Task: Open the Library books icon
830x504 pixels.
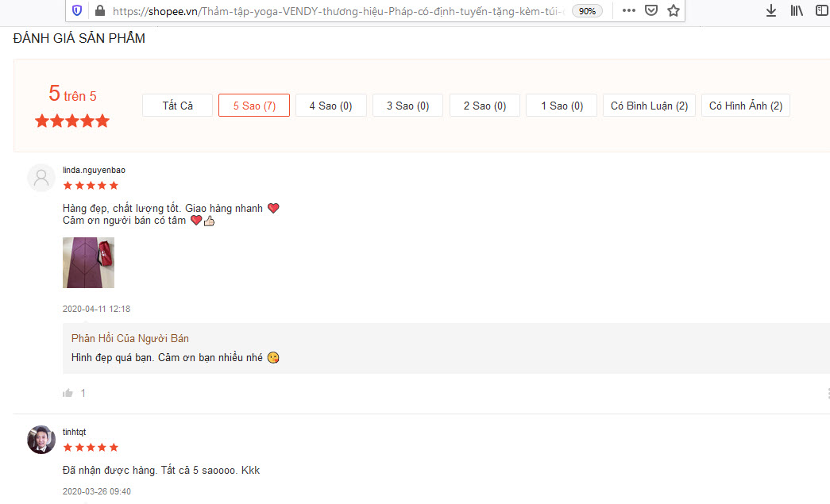Action: 797,10
